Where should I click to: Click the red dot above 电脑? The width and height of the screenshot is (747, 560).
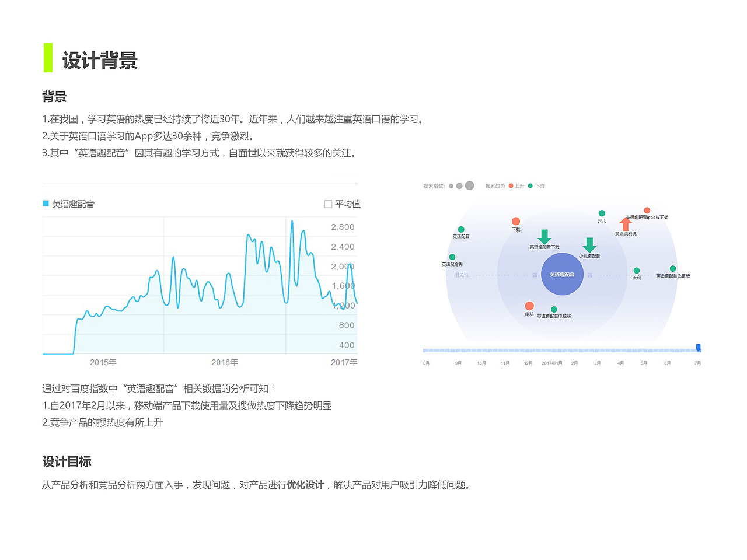529,306
